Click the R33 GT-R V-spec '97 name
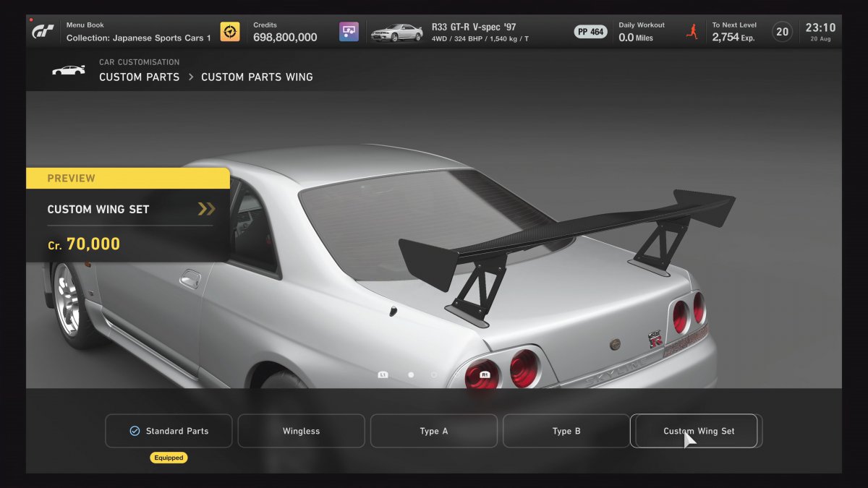868x488 pixels. (474, 27)
